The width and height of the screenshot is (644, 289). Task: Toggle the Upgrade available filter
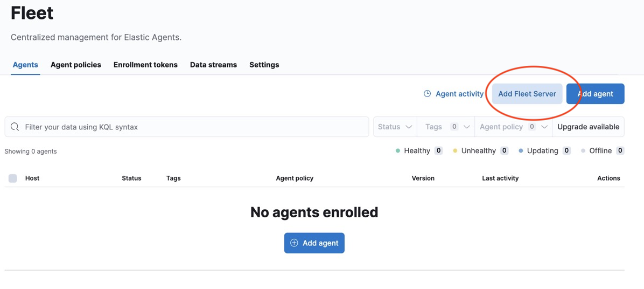tap(588, 127)
